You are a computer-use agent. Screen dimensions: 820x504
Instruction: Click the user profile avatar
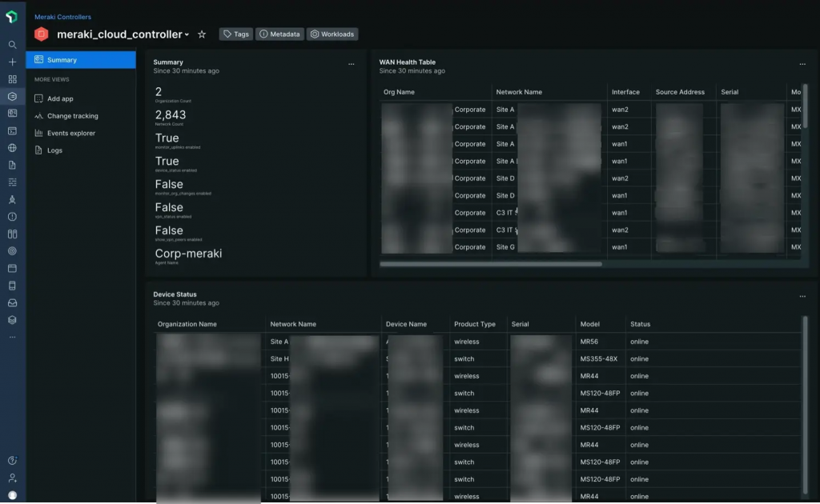coord(12,494)
